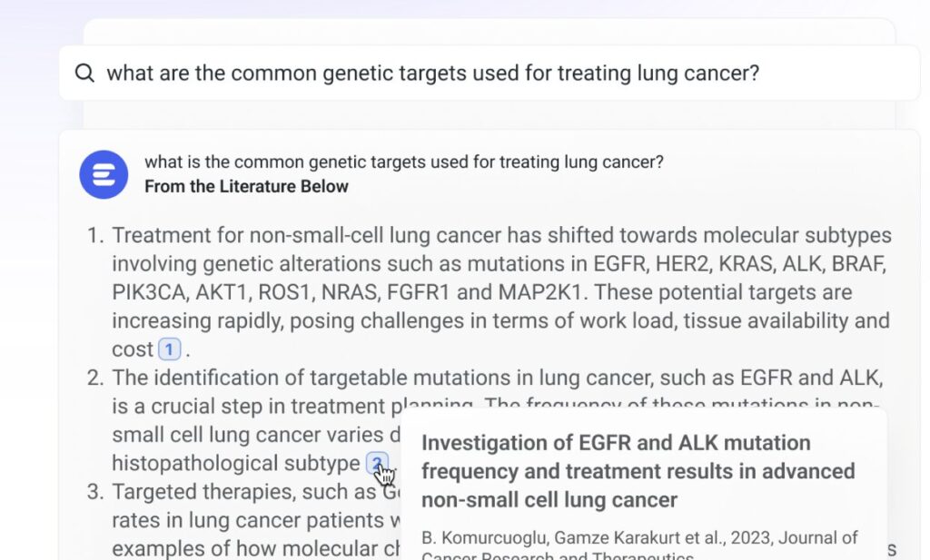The height and width of the screenshot is (560, 930).
Task: Click the list number "3." marker
Action: [95, 493]
